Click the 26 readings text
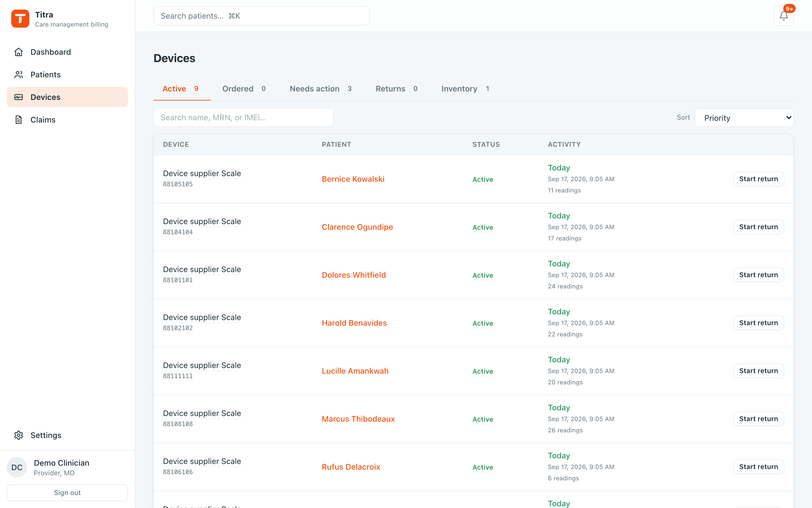Image resolution: width=812 pixels, height=508 pixels. click(565, 430)
